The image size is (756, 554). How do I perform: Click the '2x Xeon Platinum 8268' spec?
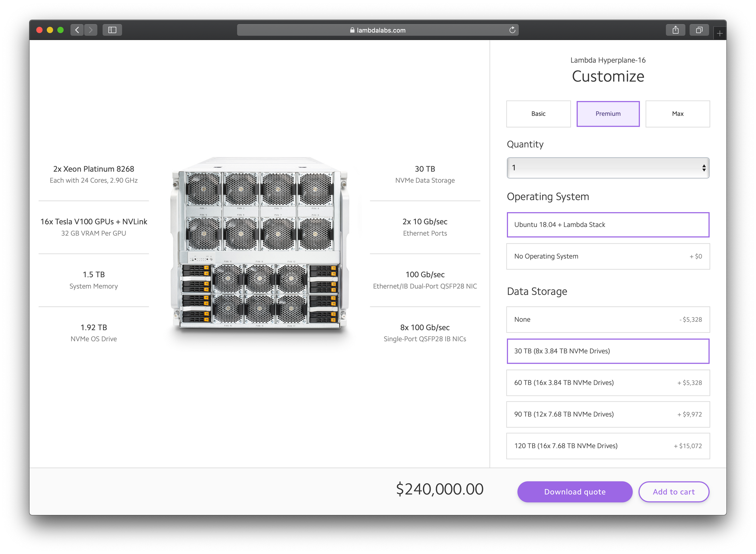point(94,169)
